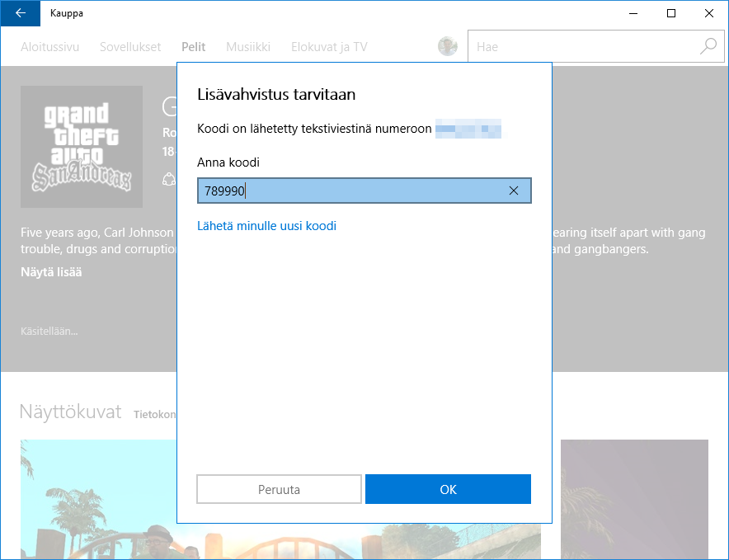Screen dimensions: 729x560
Task: Expand the description with Näytä lisää
Action: [x=51, y=272]
